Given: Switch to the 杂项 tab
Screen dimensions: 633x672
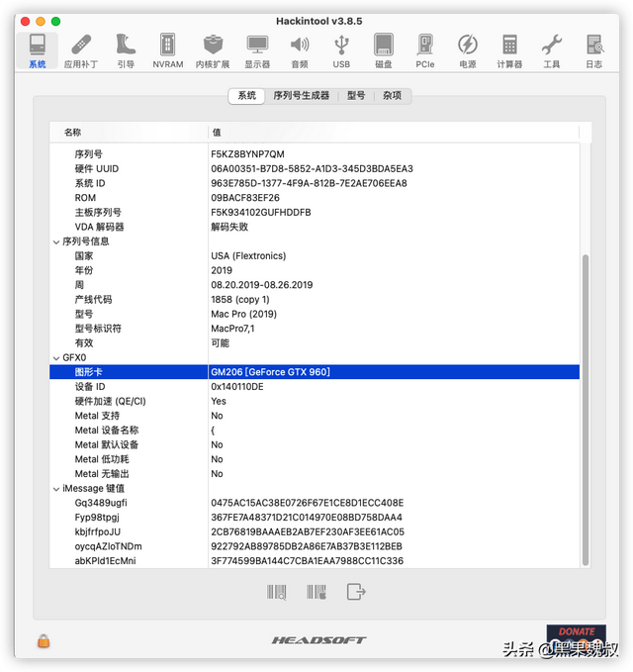Looking at the screenshot, I should 392,96.
